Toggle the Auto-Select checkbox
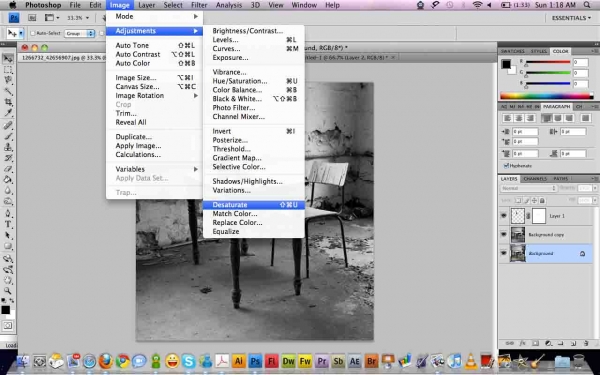The height and width of the screenshot is (375, 600). pyautogui.click(x=33, y=33)
